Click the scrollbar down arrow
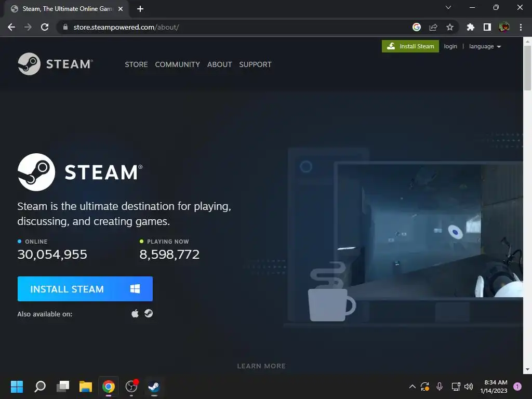Screen dimensions: 532x399 527,369
